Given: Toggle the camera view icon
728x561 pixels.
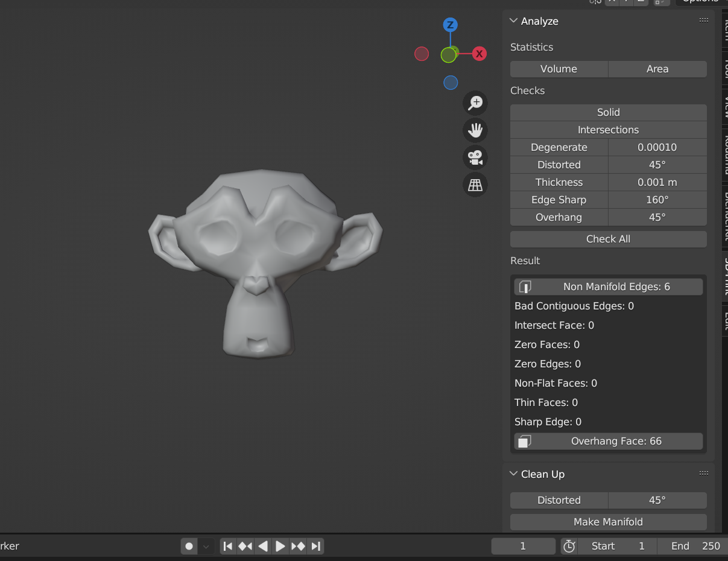Looking at the screenshot, I should tap(475, 157).
